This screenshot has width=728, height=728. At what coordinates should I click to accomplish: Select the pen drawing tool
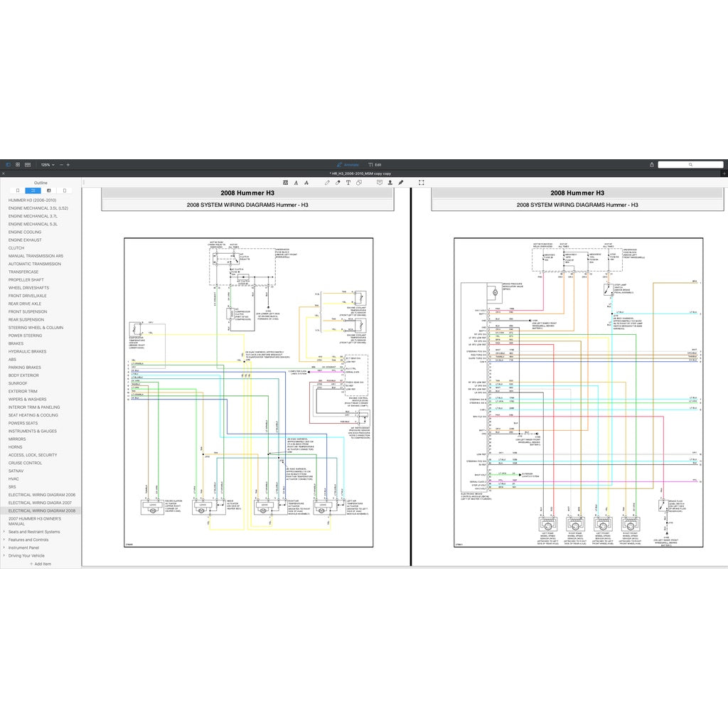point(328,183)
